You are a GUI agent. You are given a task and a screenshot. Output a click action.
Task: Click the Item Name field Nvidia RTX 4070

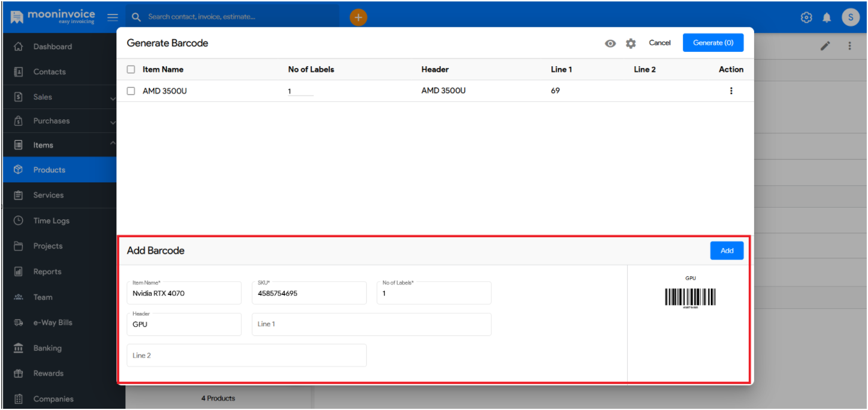pos(184,293)
